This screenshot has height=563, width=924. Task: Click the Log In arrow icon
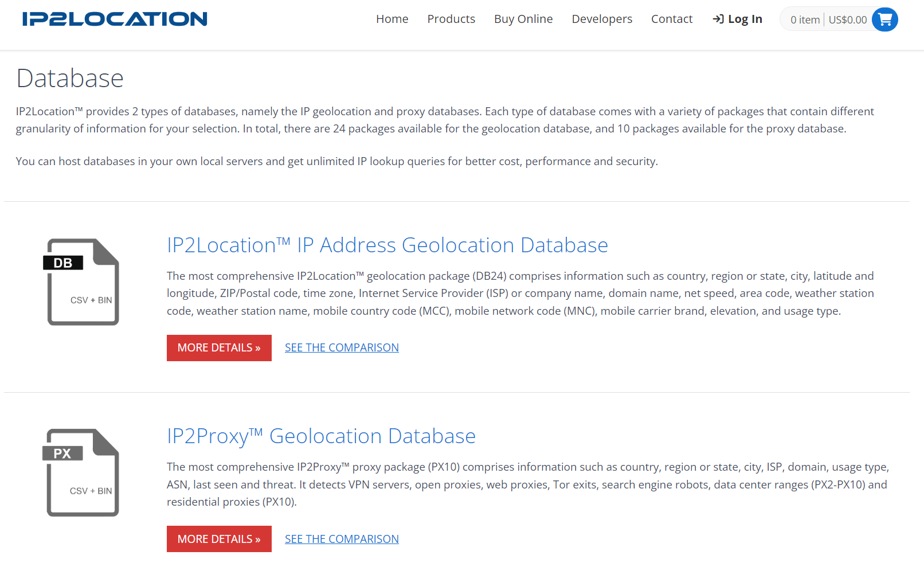click(x=718, y=18)
